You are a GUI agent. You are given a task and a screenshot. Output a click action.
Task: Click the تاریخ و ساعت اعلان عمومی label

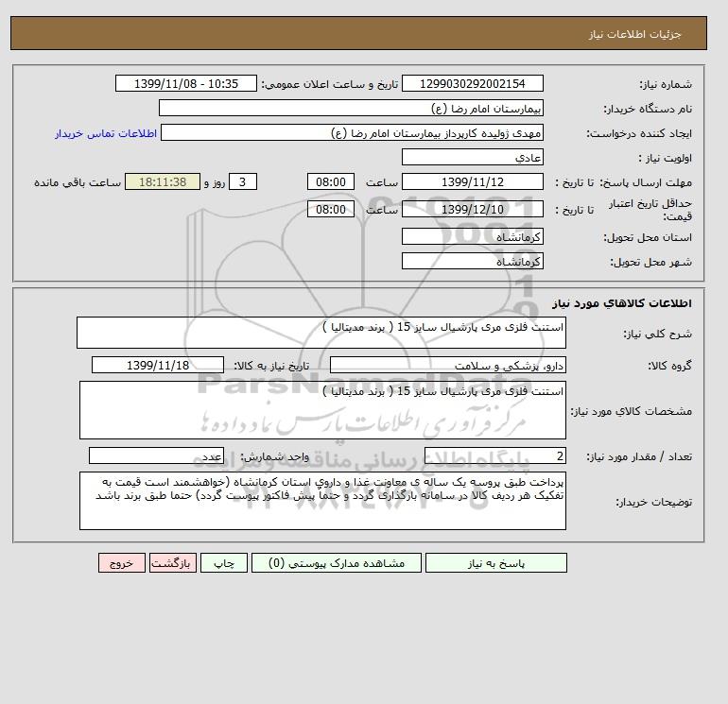[x=330, y=84]
